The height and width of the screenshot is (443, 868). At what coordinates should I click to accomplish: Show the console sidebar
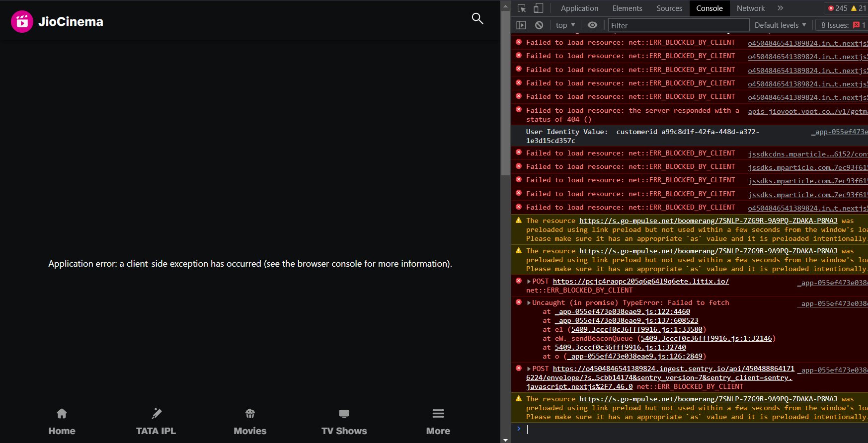(521, 25)
